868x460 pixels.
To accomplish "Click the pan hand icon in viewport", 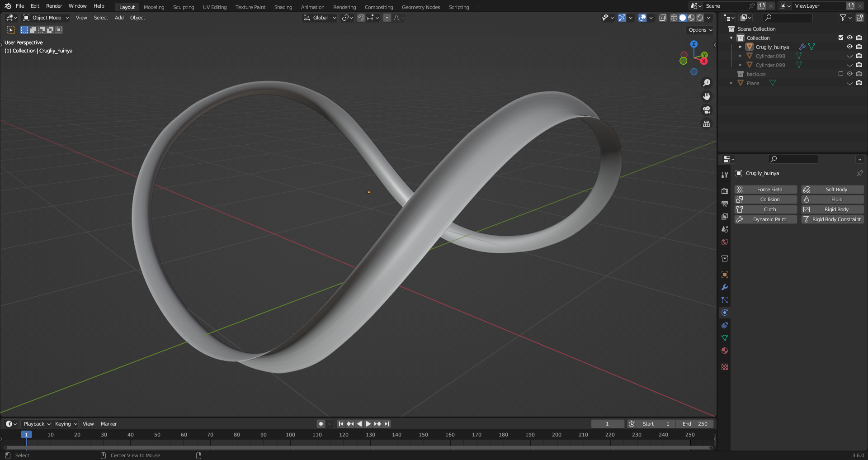I will coord(706,96).
